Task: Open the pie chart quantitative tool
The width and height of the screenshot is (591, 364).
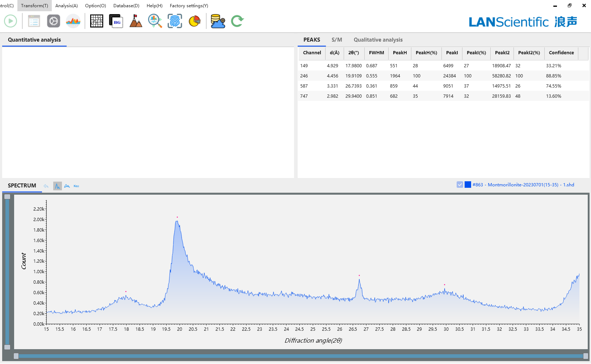Action: click(194, 21)
